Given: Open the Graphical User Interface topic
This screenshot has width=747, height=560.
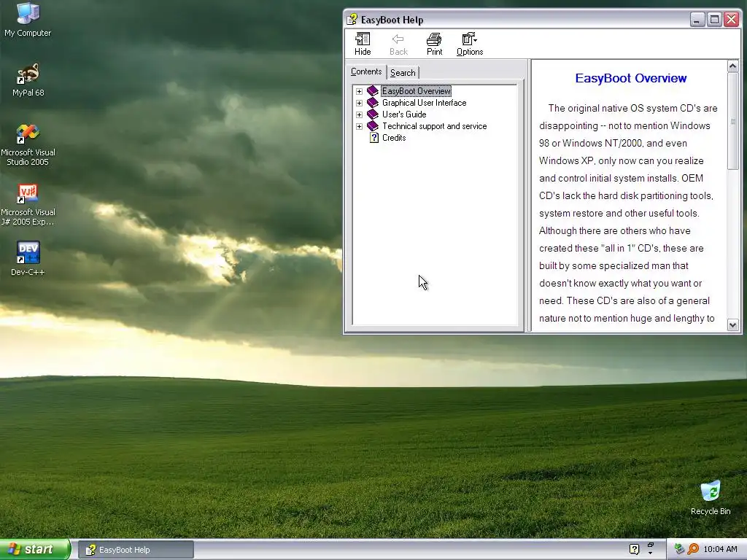Looking at the screenshot, I should 424,103.
